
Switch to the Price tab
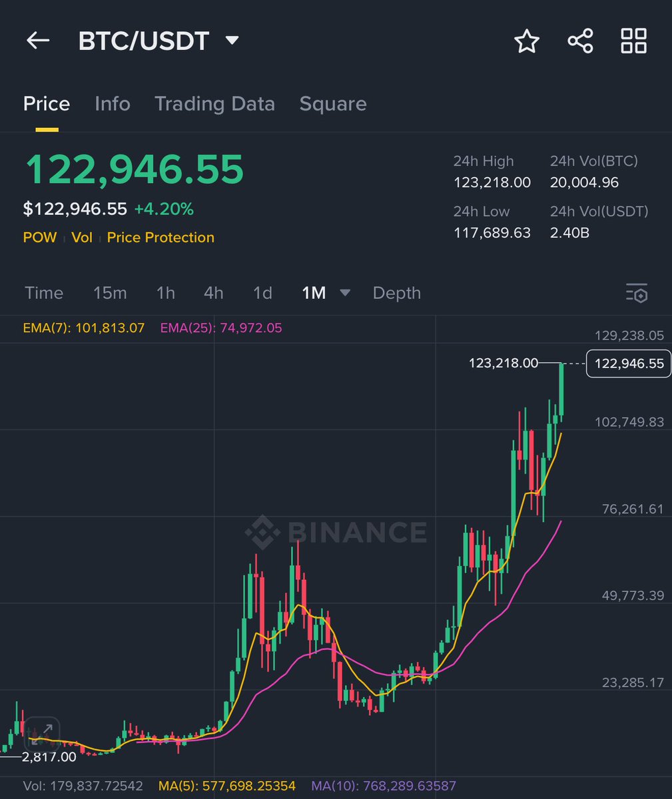47,104
